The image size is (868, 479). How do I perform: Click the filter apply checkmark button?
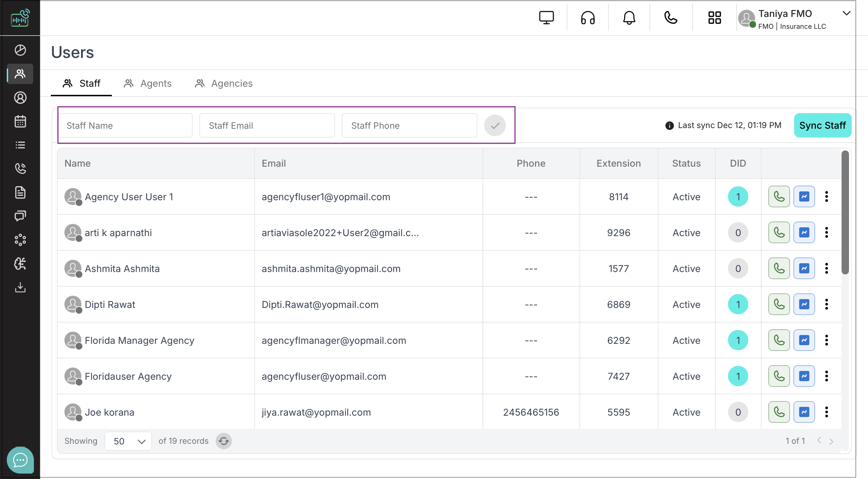(495, 125)
